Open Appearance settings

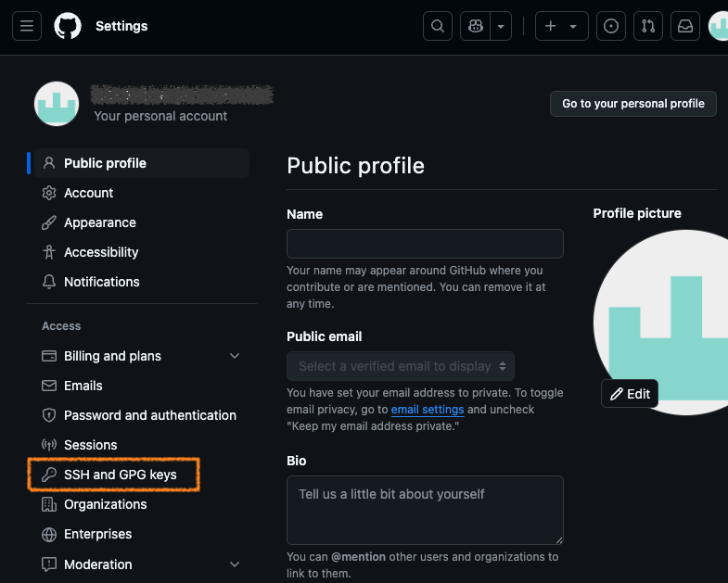click(x=142, y=222)
